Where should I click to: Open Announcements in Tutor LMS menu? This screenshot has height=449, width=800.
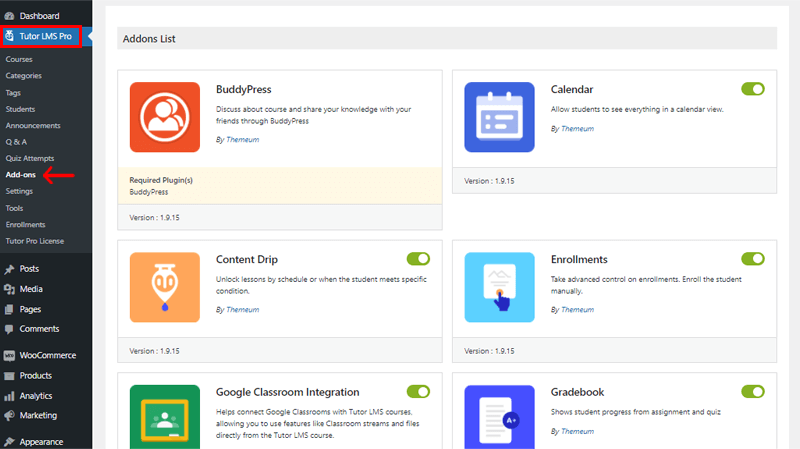tap(33, 126)
